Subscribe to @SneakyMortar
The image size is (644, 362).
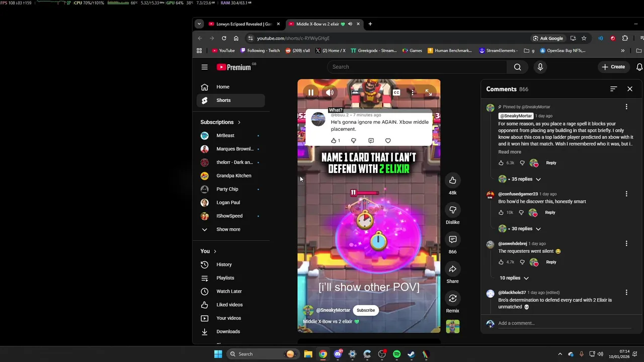click(x=366, y=310)
